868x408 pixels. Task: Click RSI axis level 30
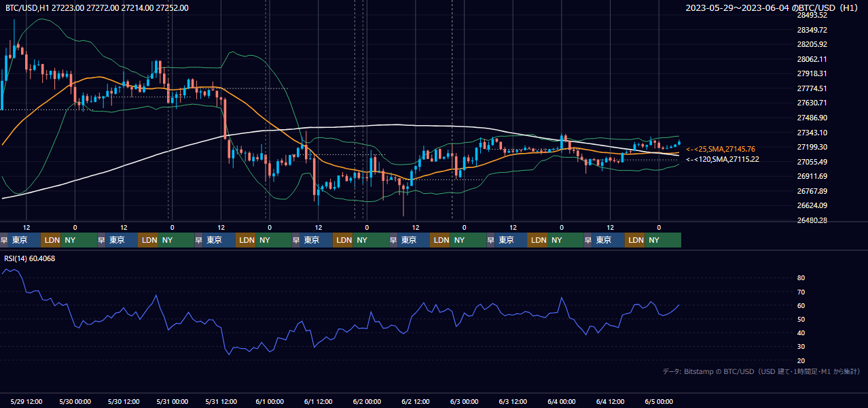coord(801,347)
